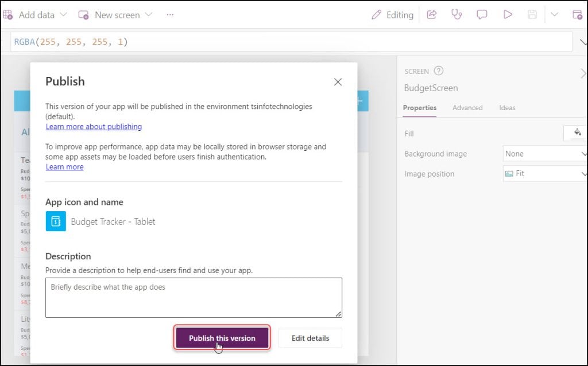Viewport: 588px width, 366px height.
Task: Open the Image position Fit dropdown
Action: 546,173
